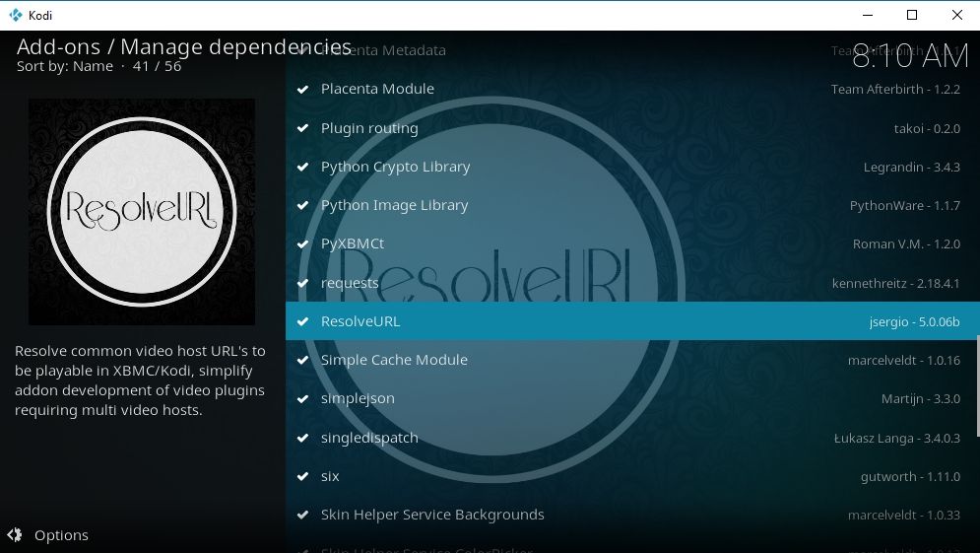Click author text Roman V.M. - 1.2.0
The height and width of the screenshot is (553, 980).
[906, 244]
